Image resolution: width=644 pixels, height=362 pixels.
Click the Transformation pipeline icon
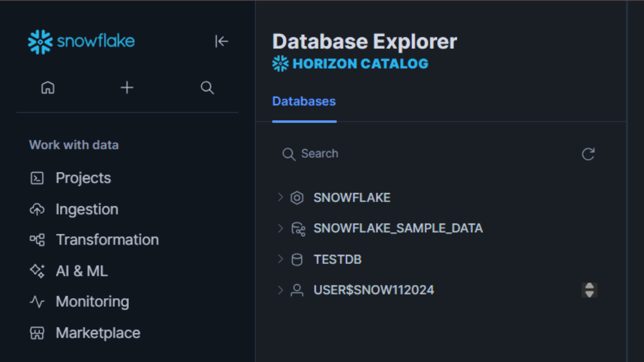[x=38, y=240]
